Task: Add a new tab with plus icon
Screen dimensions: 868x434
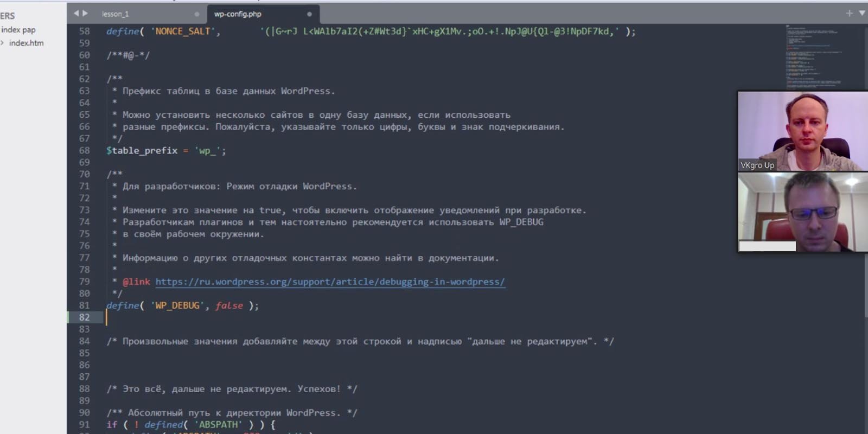Action: pos(849,13)
